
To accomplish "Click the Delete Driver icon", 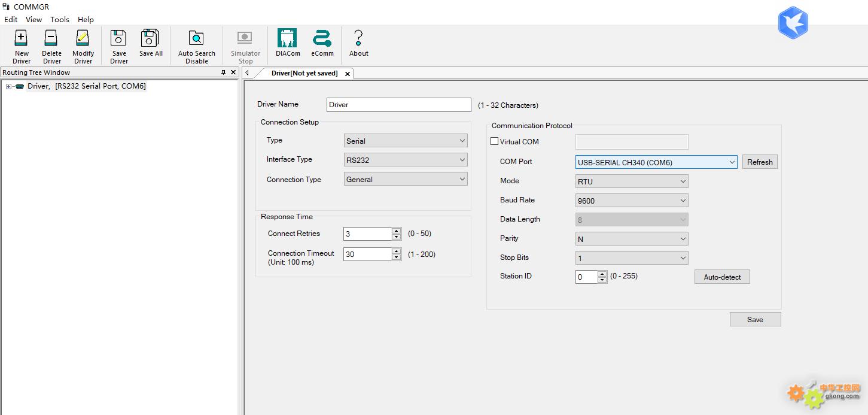I will tap(51, 39).
